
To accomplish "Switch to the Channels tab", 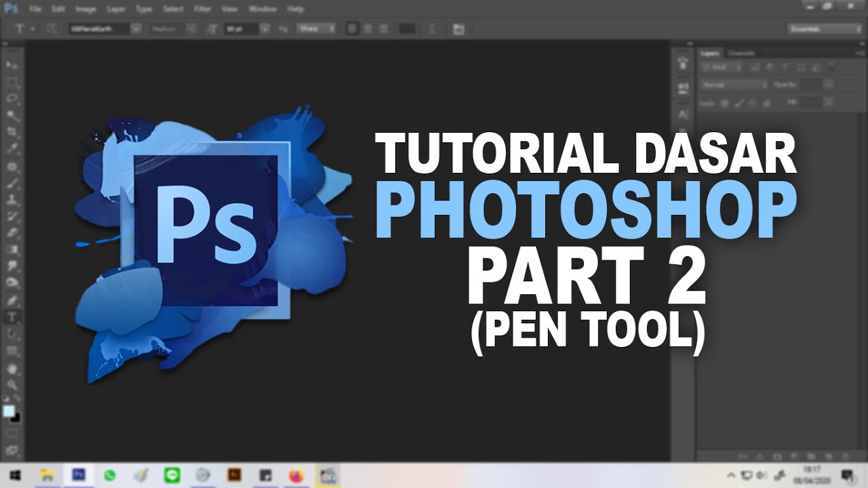I will pos(741,53).
